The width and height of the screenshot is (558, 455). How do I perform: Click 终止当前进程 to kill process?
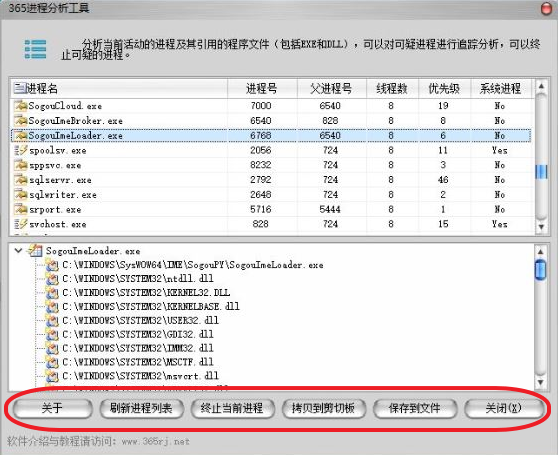coord(232,408)
